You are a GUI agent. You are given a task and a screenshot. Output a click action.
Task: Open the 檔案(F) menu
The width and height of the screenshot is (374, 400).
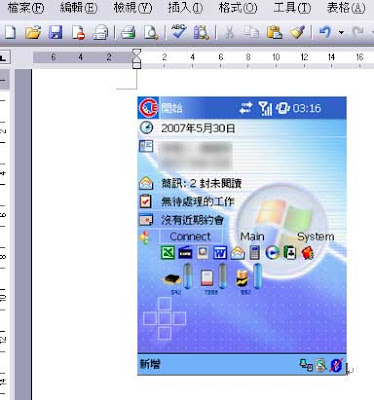pos(26,8)
